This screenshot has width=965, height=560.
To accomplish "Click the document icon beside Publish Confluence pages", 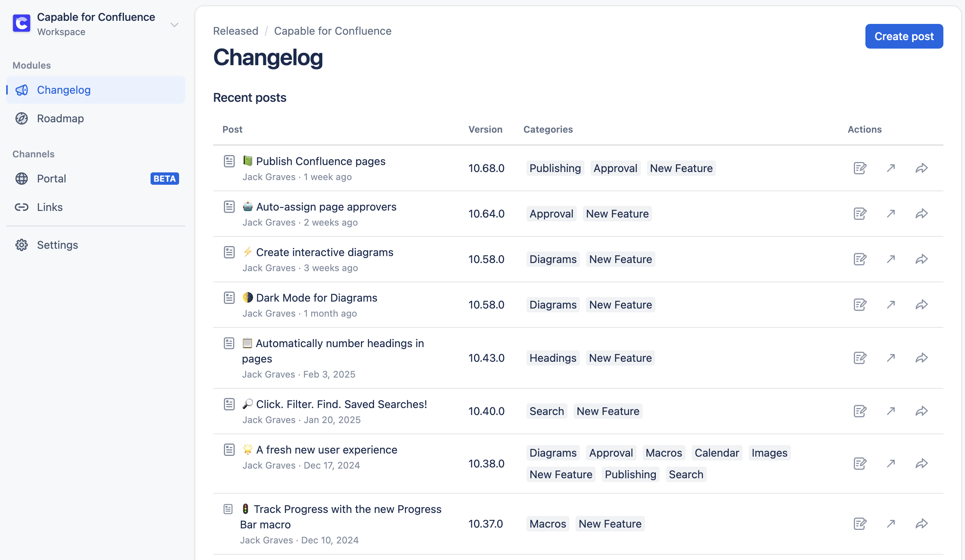I will (229, 161).
